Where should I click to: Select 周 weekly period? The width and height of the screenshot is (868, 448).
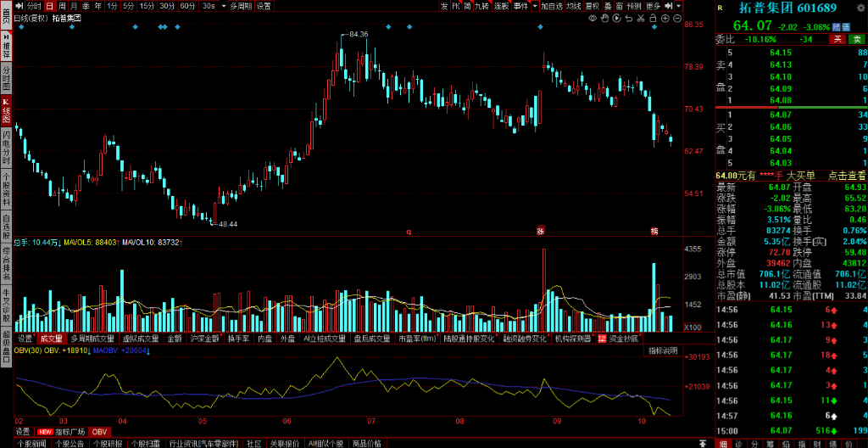[62, 5]
